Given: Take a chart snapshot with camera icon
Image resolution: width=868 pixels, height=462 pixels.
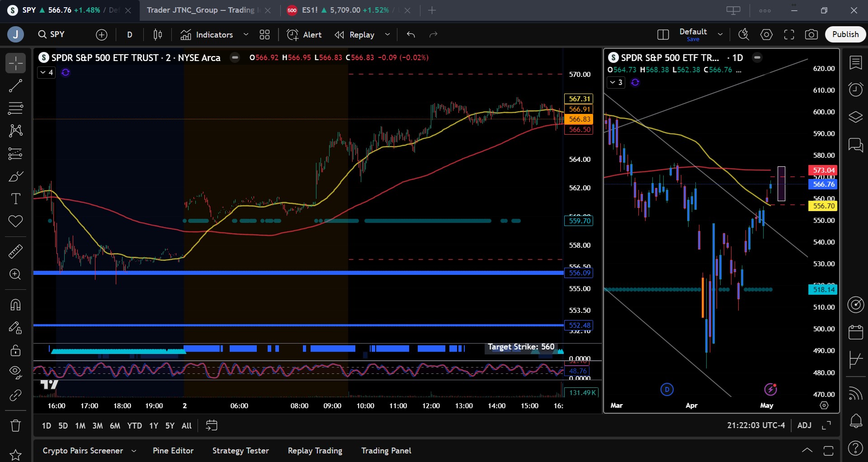Looking at the screenshot, I should point(811,34).
